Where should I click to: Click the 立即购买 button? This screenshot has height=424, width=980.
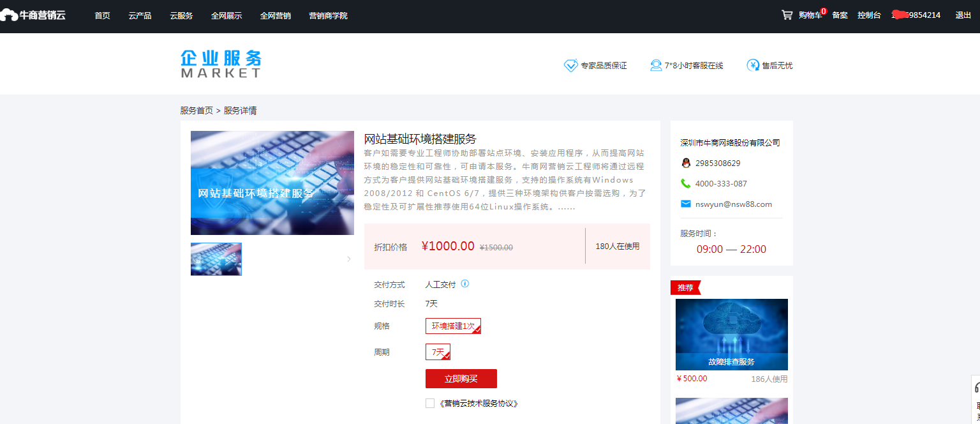(461, 379)
